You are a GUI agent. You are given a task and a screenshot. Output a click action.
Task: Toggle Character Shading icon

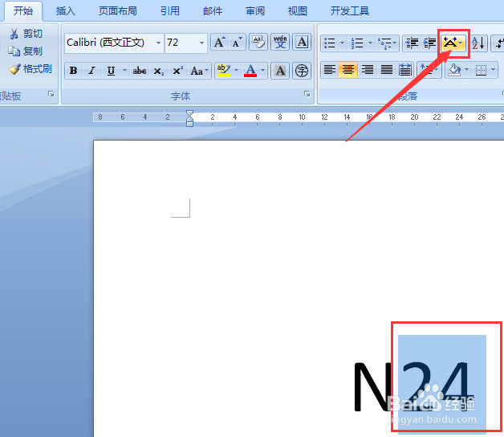click(280, 71)
